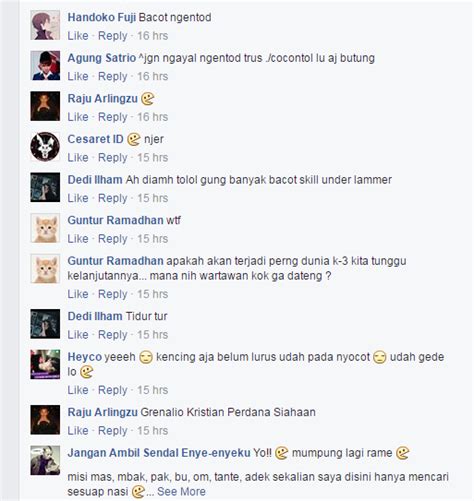Expand the comment with See More

[x=181, y=491]
